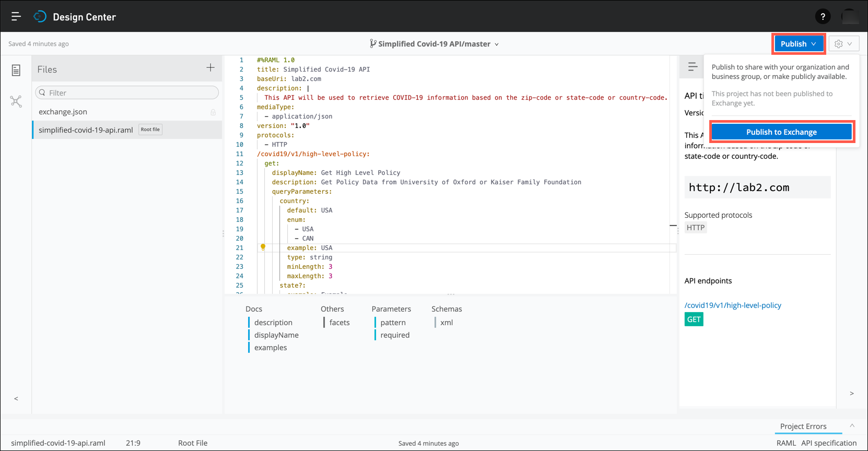This screenshot has width=868, height=451.
Task: Click the branch icon near project name
Action: 373,44
